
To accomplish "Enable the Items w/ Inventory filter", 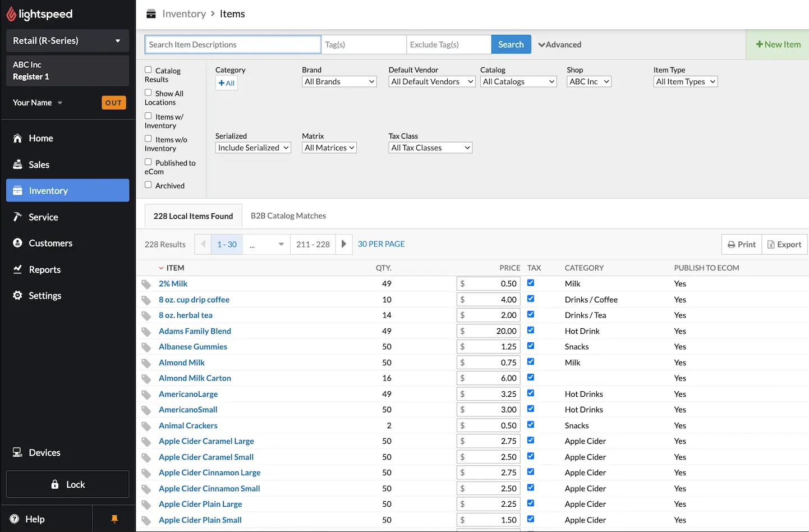I will click(149, 116).
